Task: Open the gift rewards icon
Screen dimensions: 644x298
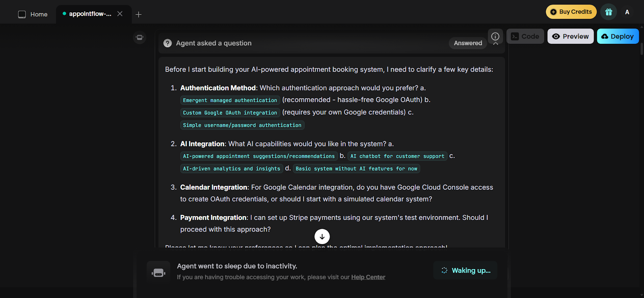Action: 609,12
